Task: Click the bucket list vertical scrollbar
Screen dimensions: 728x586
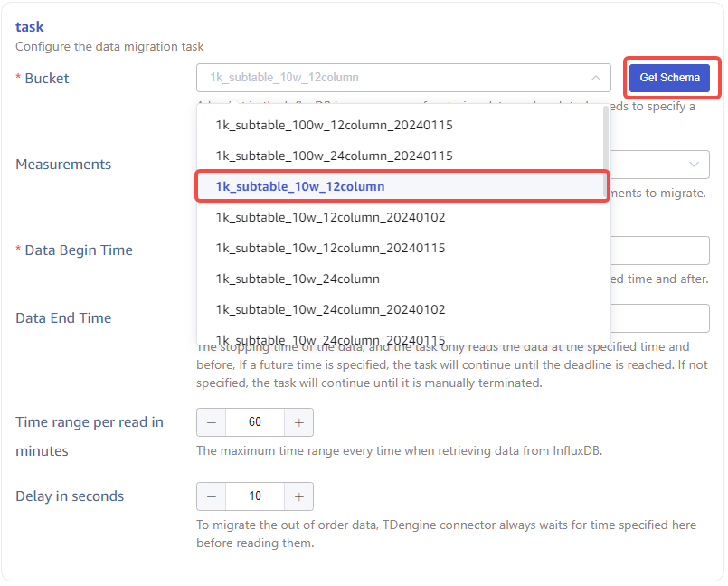Action: [604, 145]
